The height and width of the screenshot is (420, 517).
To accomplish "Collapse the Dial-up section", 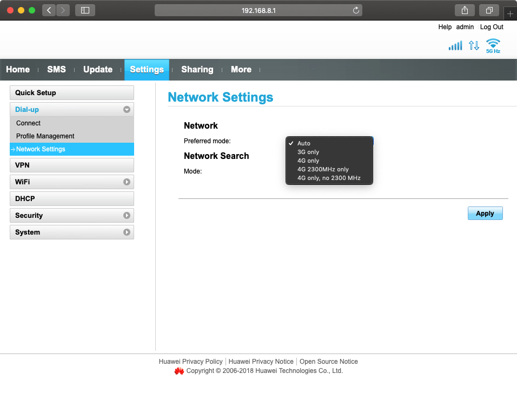I will pyautogui.click(x=126, y=109).
